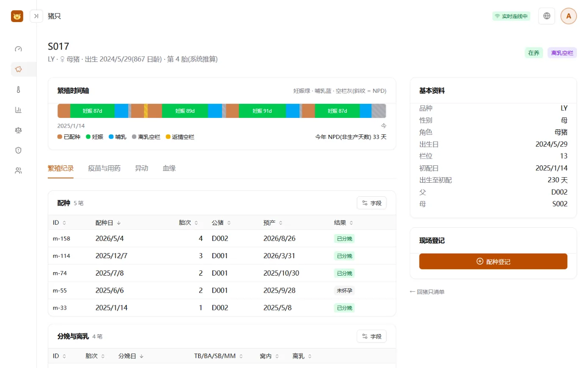The width and height of the screenshot is (588, 368).
Task: Switch to the 异动 tab
Action: [x=141, y=168]
